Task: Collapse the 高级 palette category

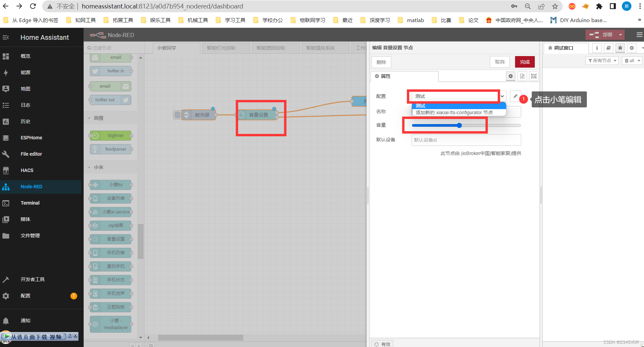Action: (111, 118)
